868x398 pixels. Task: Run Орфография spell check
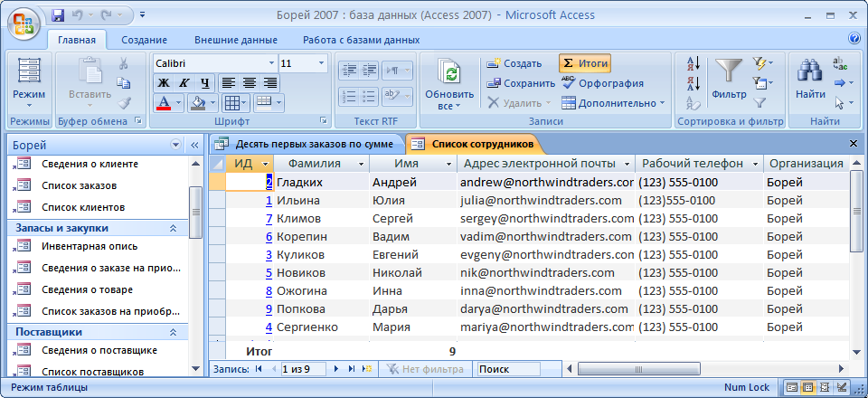[603, 83]
